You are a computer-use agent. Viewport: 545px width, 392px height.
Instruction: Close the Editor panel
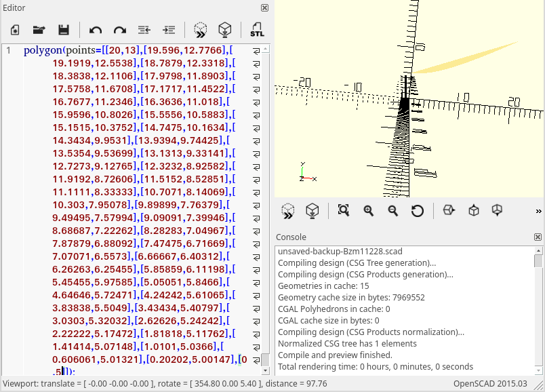tap(264, 7)
